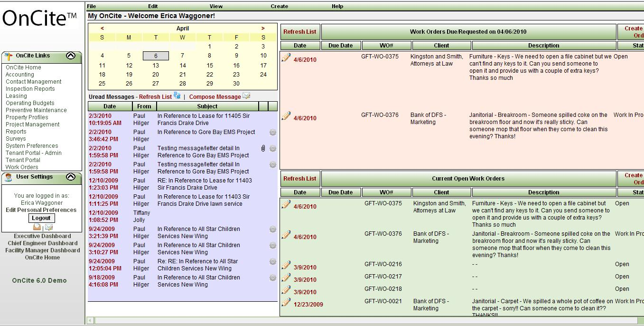The width and height of the screenshot is (644, 326).
Task: Sort unread messages by Subject column
Action: point(207,106)
